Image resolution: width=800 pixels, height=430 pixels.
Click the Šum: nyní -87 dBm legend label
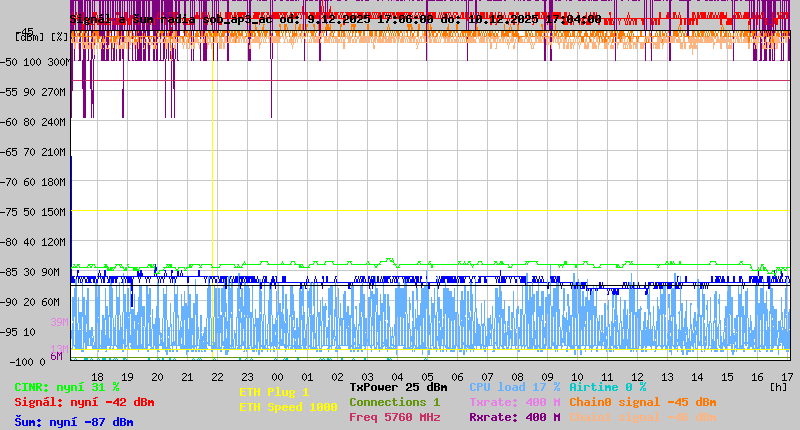[x=74, y=422]
